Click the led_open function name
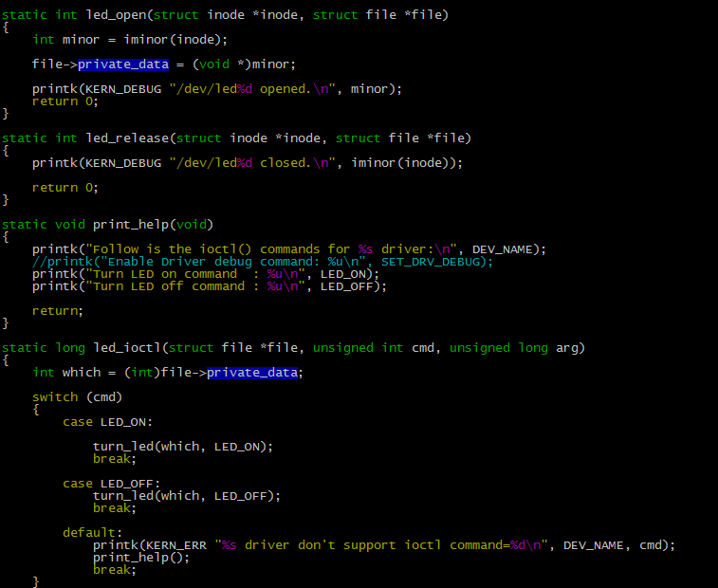 tap(116, 15)
